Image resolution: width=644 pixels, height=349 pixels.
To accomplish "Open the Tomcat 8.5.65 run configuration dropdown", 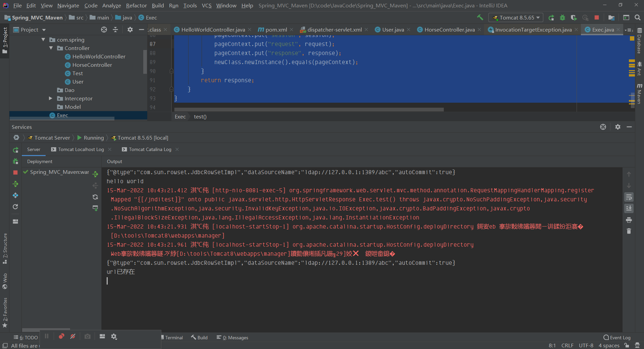I will click(x=516, y=17).
